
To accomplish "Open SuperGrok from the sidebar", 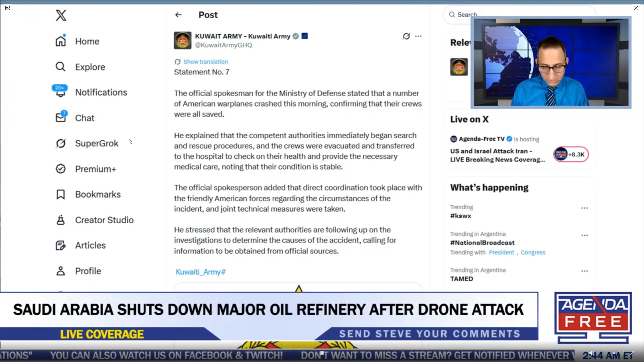I will pyautogui.click(x=97, y=143).
